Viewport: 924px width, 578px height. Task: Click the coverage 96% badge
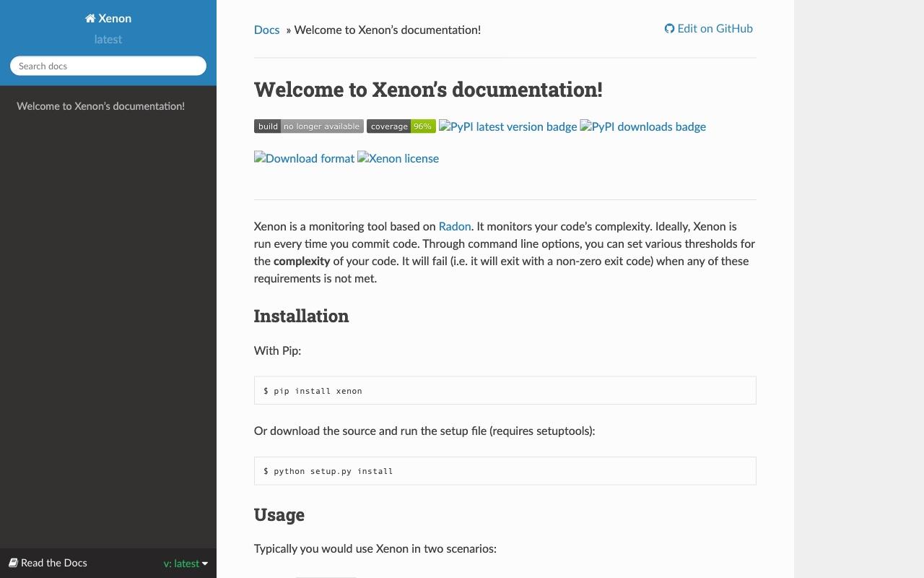(401, 126)
